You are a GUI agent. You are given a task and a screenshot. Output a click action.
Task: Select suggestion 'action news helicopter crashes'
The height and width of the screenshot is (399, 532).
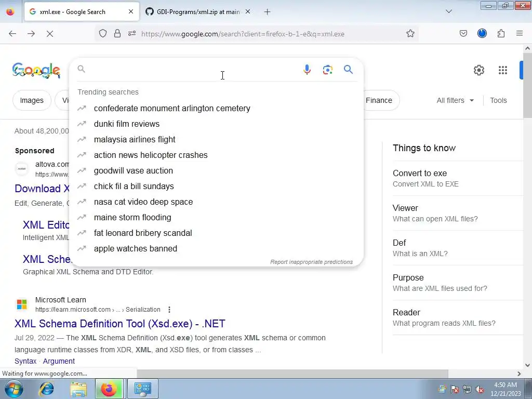[x=216, y=155]
